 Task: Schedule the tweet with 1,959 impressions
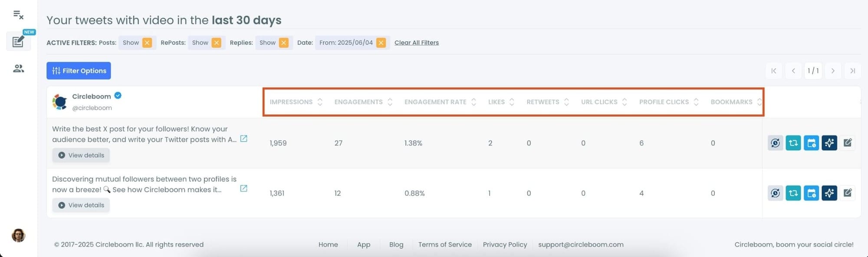pyautogui.click(x=811, y=143)
